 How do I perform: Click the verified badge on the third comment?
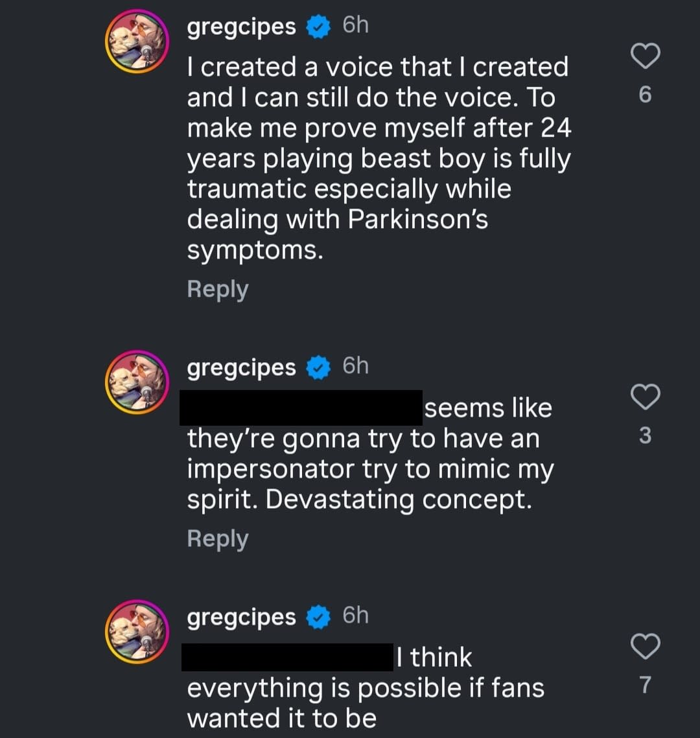tap(317, 617)
